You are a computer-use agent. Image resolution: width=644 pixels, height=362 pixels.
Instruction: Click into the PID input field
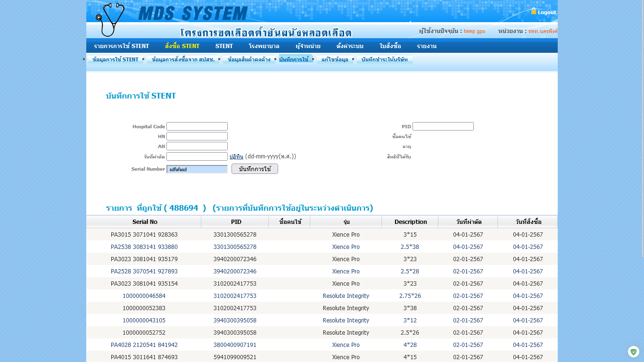click(x=443, y=126)
